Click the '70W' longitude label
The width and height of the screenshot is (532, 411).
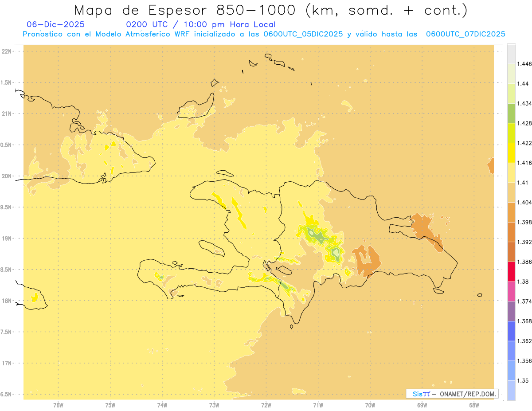370,405
